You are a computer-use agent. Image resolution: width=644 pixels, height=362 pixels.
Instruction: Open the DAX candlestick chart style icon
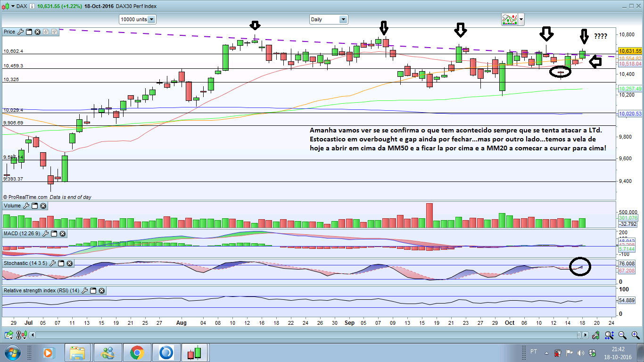tap(6, 6)
